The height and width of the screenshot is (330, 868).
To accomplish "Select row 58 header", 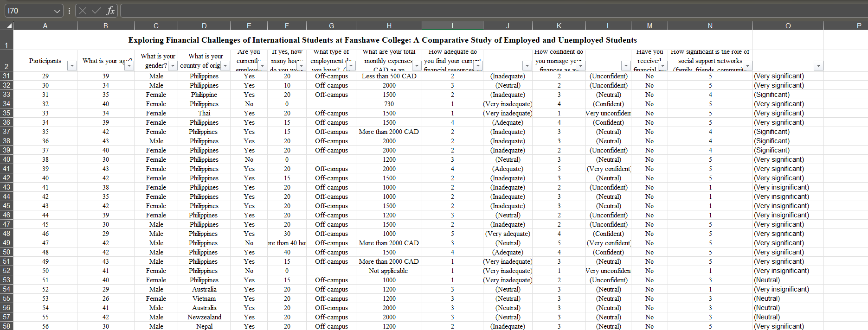I will [x=6, y=326].
